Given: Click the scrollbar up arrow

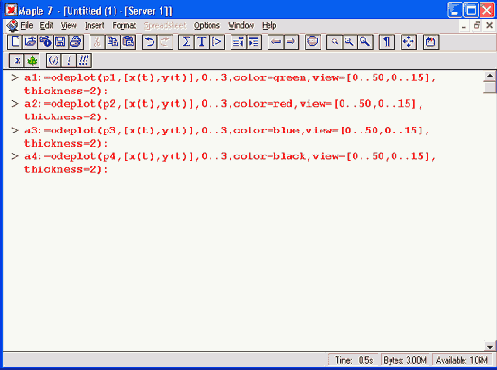Looking at the screenshot, I should click(x=489, y=76).
